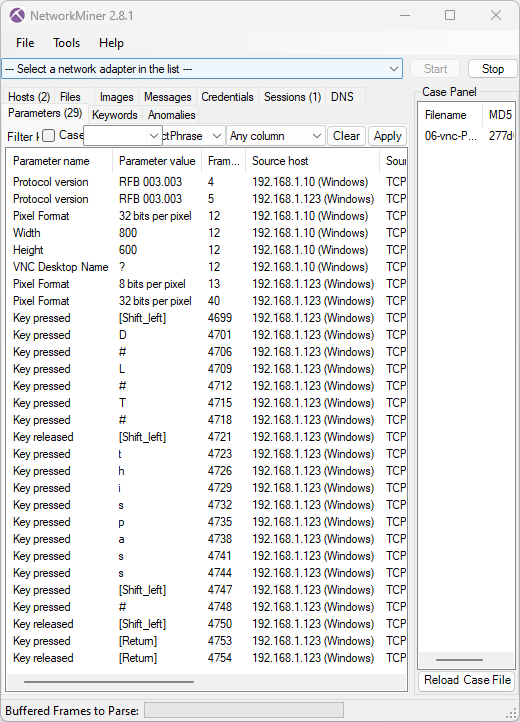Sort by Frame number column header
Screen dimensions: 520x722
pyautogui.click(x=223, y=161)
